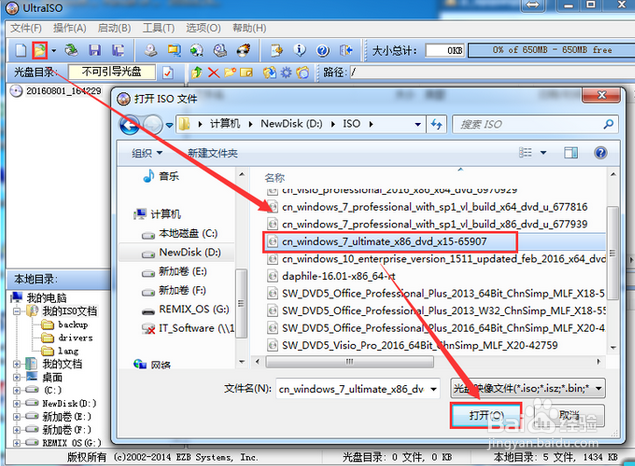Open the 帮助(H) menu
Image resolution: width=635 pixels, height=466 pixels.
click(x=249, y=28)
